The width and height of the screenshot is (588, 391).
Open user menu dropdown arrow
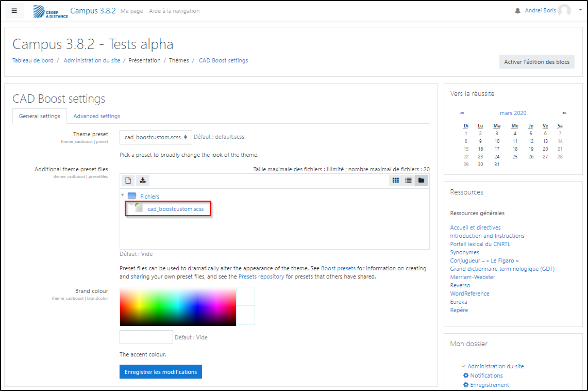(580, 10)
